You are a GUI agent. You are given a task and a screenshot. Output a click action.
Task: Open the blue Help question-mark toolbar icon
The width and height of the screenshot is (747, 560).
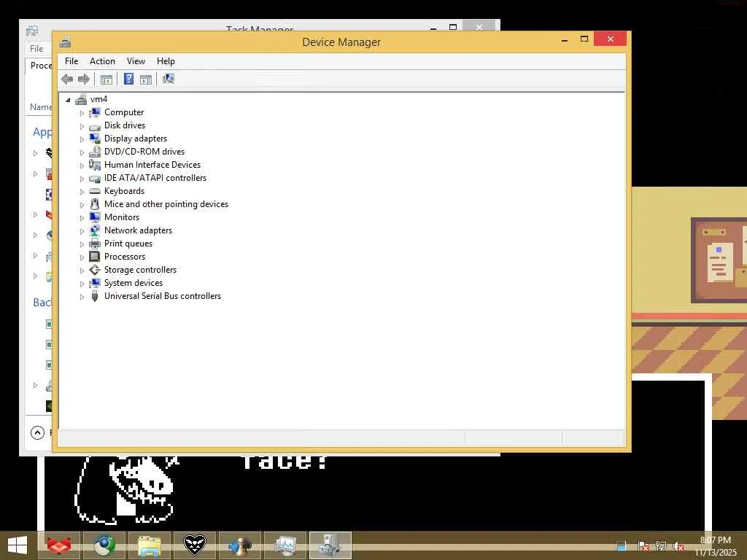[128, 79]
